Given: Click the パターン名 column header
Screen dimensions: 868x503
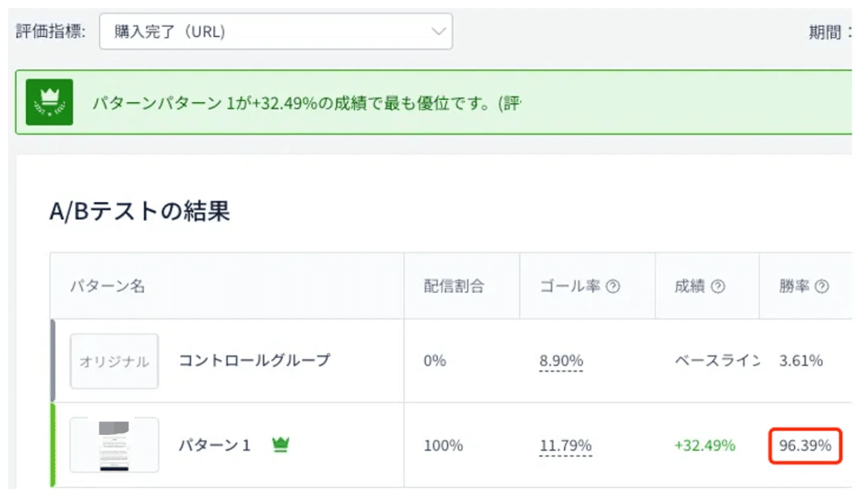Looking at the screenshot, I should pos(107,287).
